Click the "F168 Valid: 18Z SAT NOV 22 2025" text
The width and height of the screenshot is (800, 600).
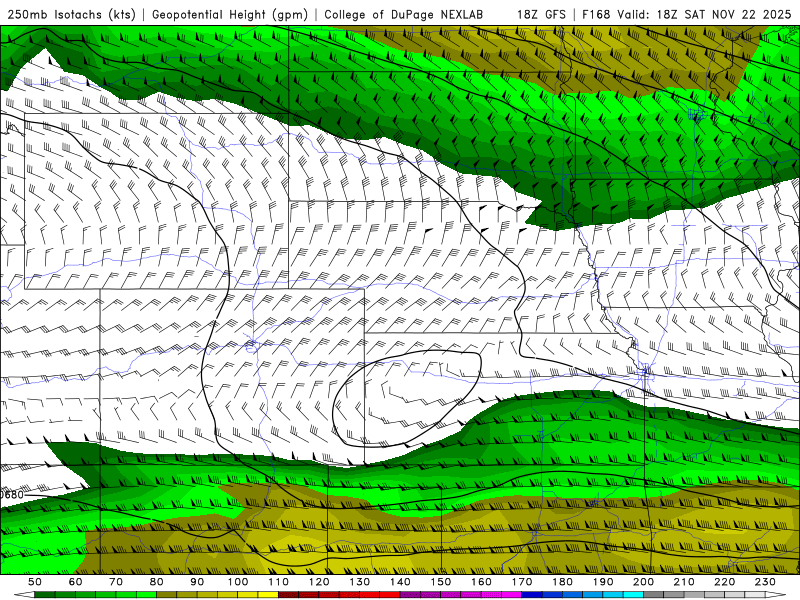[686, 14]
